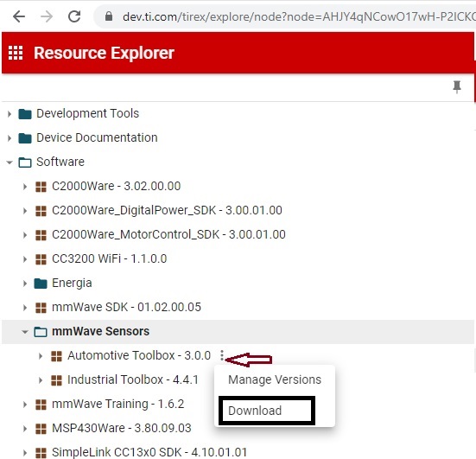Select mmWave Training - 1.6.2
Image resolution: width=476 pixels, height=459 pixels.
(x=118, y=404)
